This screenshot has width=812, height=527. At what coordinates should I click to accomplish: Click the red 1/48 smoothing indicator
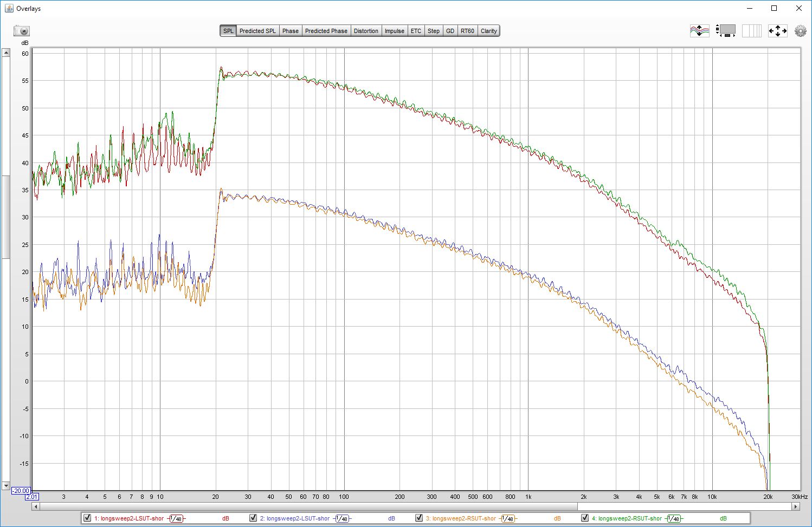(176, 518)
